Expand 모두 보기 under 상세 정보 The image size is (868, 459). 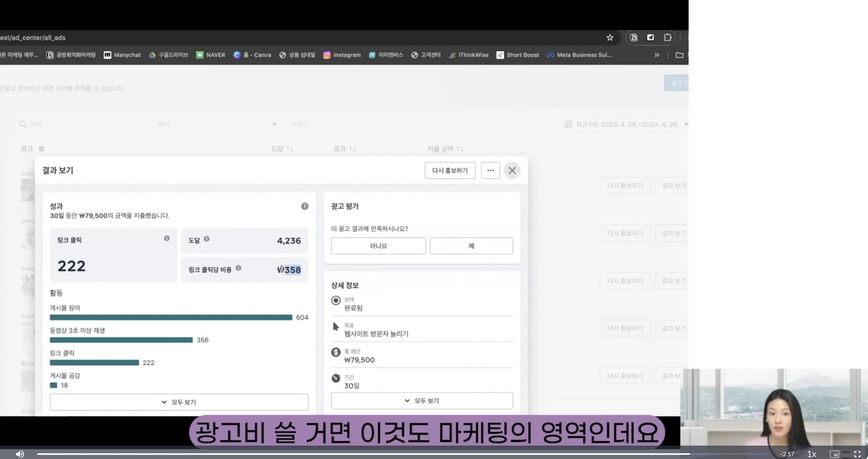(x=422, y=401)
